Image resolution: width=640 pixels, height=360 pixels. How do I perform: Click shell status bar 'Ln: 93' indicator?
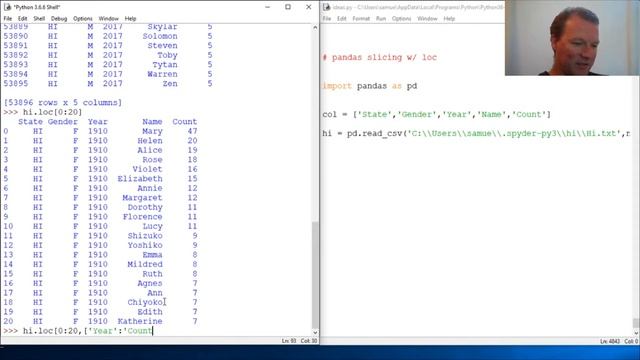coord(289,341)
